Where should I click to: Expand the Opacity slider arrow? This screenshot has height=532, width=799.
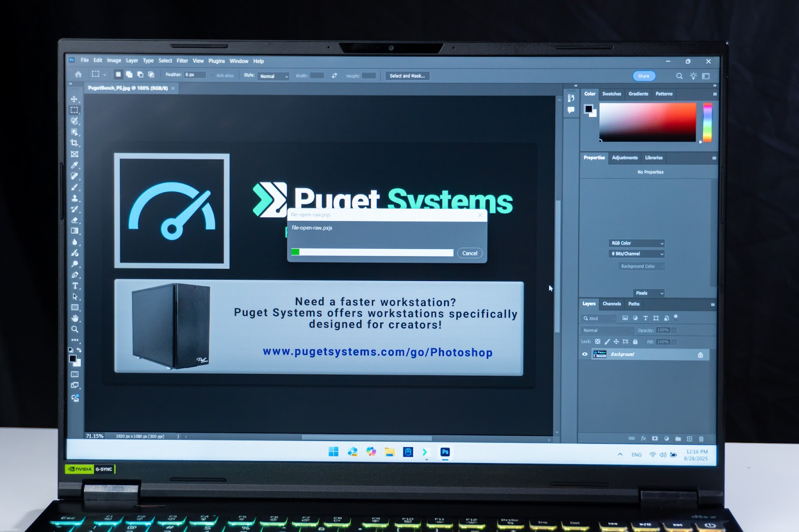[x=674, y=330]
